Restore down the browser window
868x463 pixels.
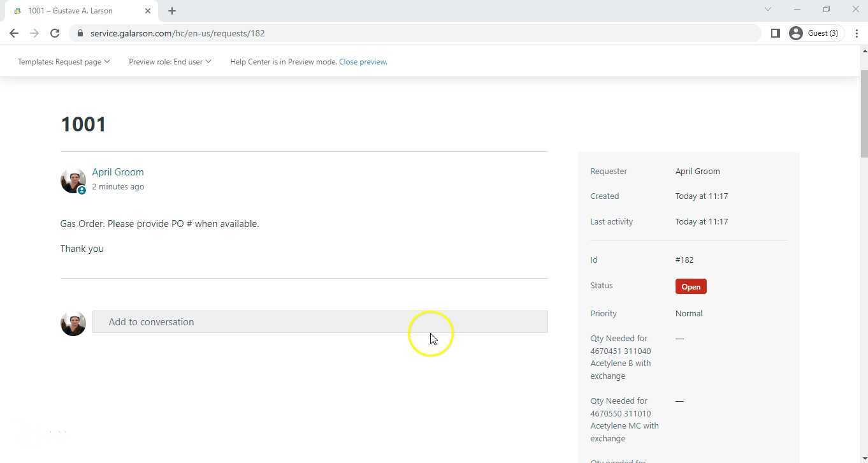[x=827, y=9]
